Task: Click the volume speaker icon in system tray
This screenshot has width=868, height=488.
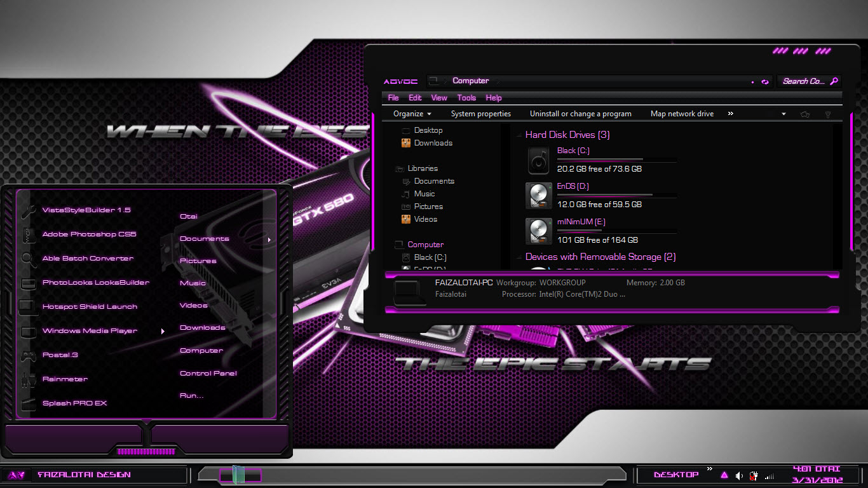Action: pos(739,475)
